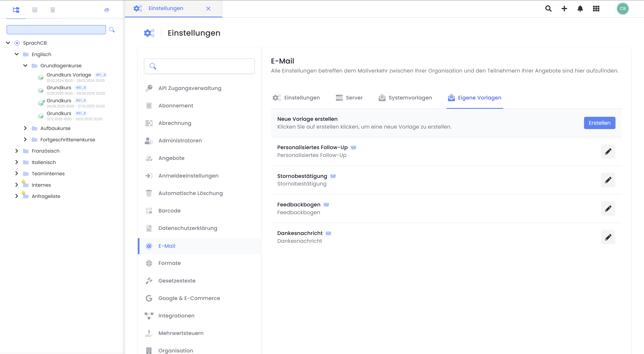Click the home icon in sidebar
The image size is (644, 354).
pos(106,10)
